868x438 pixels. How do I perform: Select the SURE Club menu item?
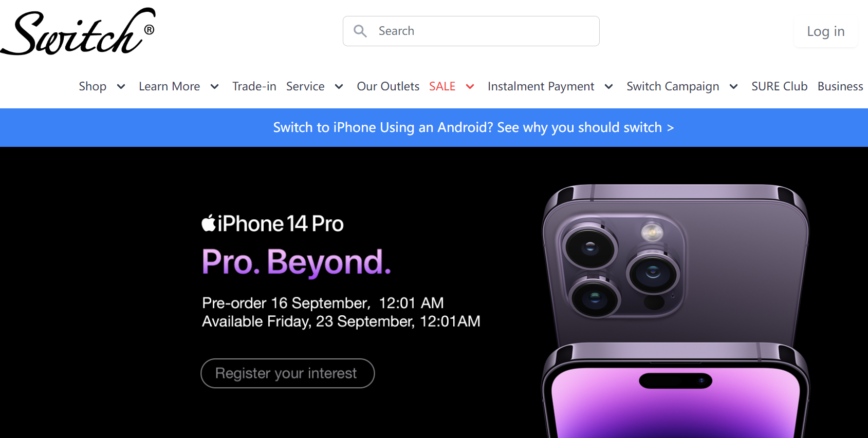coord(779,86)
